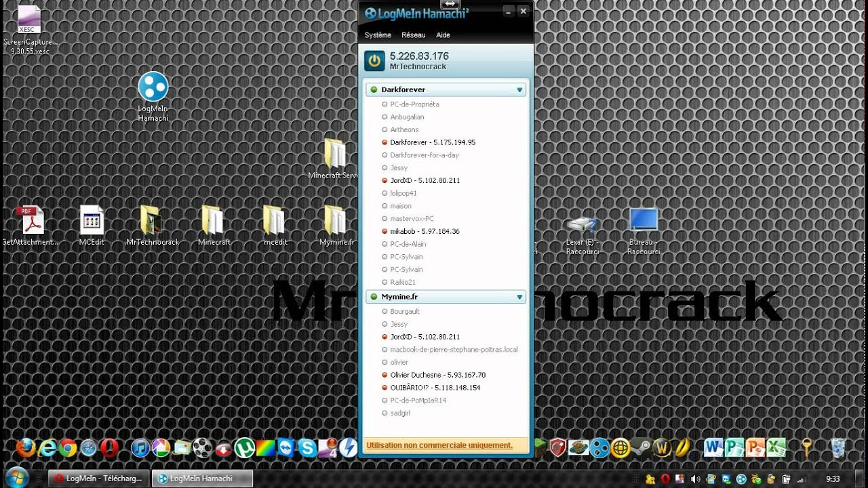Switch to 'LogMeIn - Télécharg...' taskbar button

point(99,479)
